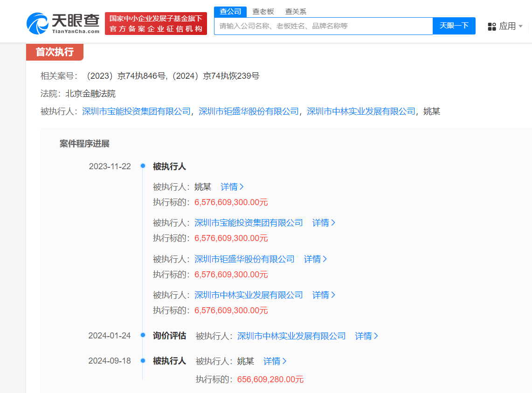The image size is (532, 393).
Task: Click the red enterprise credit certification banner
Action: tap(156, 23)
